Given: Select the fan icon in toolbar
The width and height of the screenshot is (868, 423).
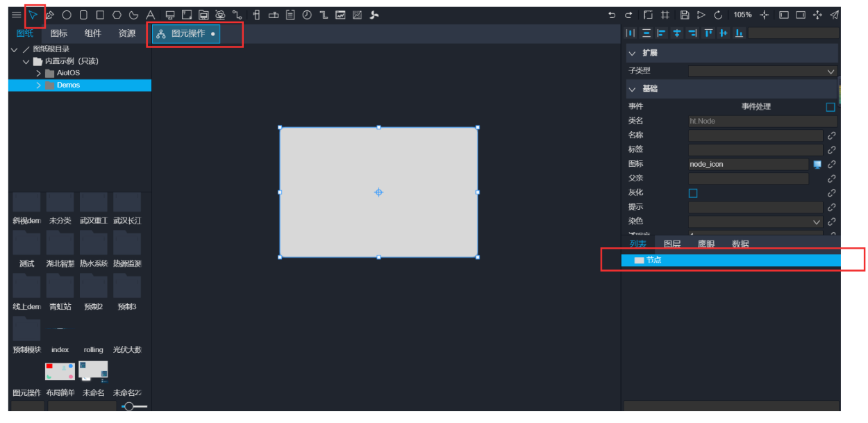Looking at the screenshot, I should 374,15.
